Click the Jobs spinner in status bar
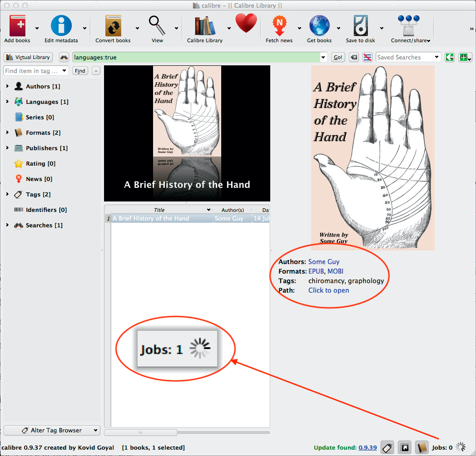 pyautogui.click(x=460, y=447)
